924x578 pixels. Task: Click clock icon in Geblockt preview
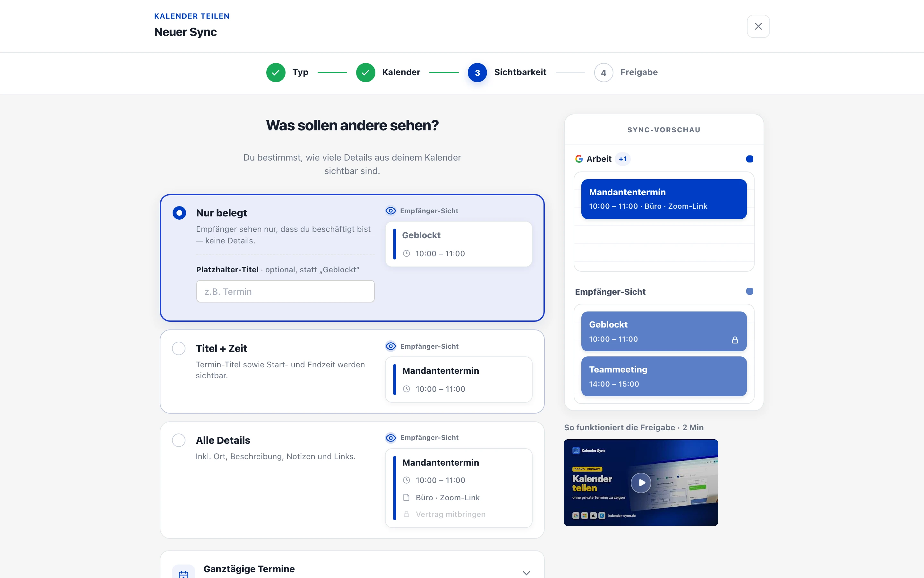pyautogui.click(x=406, y=253)
